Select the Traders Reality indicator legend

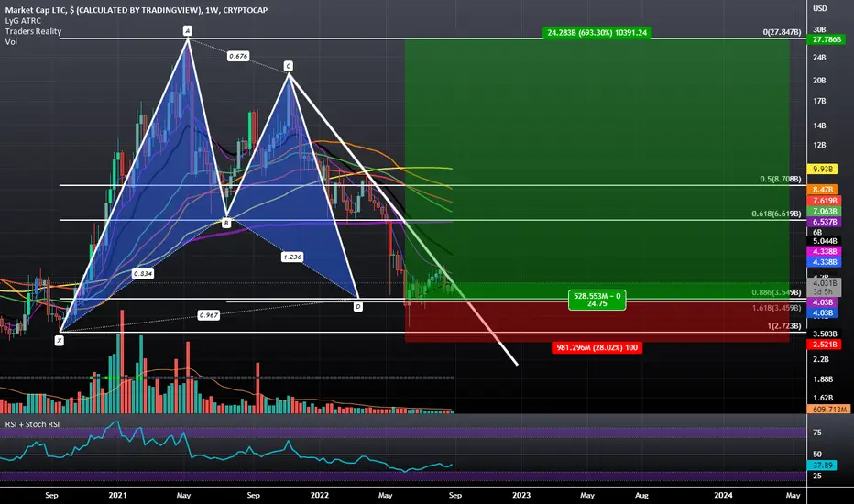[33, 31]
